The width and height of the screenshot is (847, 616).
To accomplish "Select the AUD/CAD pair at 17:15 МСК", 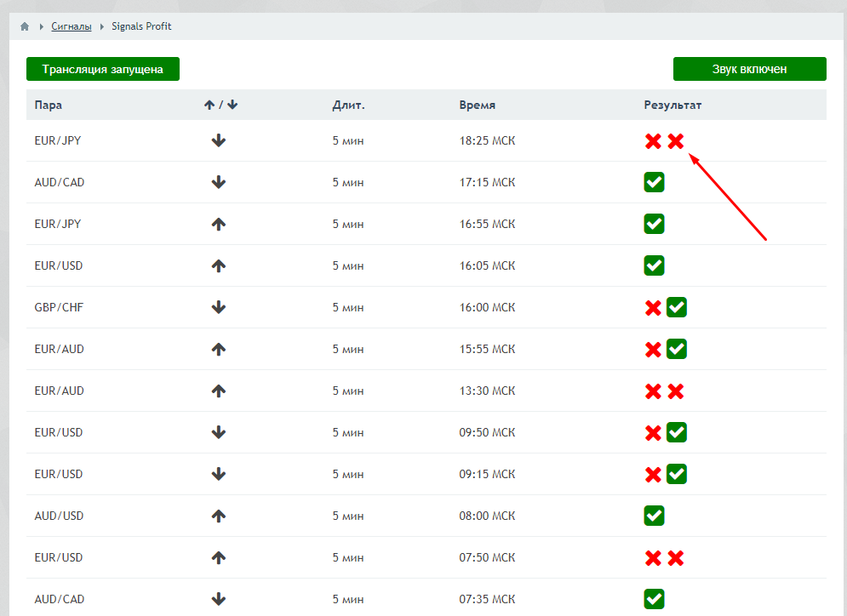I will (x=60, y=182).
